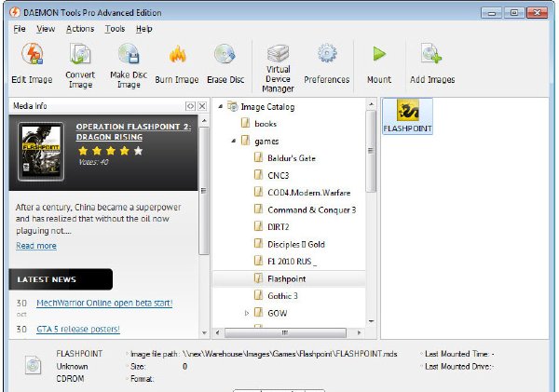Screen dimensions: 559x392
Task: Collapse the games folder arrow
Action: coord(234,141)
